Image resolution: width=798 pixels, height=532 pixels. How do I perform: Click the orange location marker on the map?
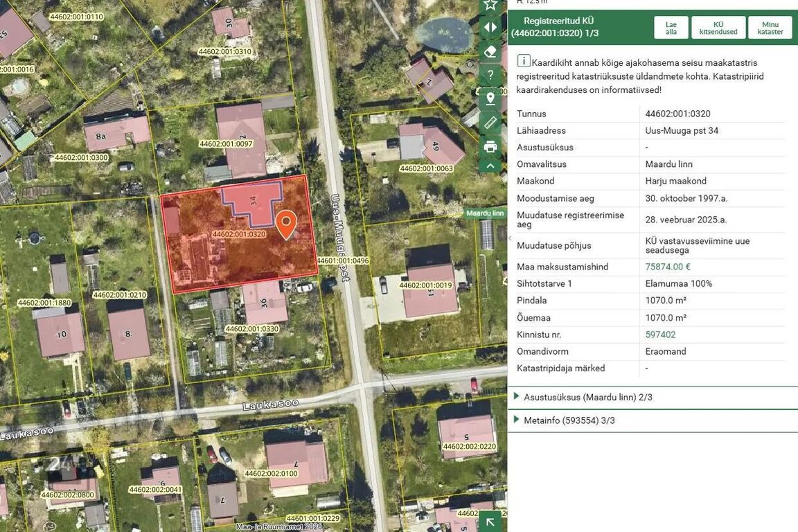[x=287, y=224]
